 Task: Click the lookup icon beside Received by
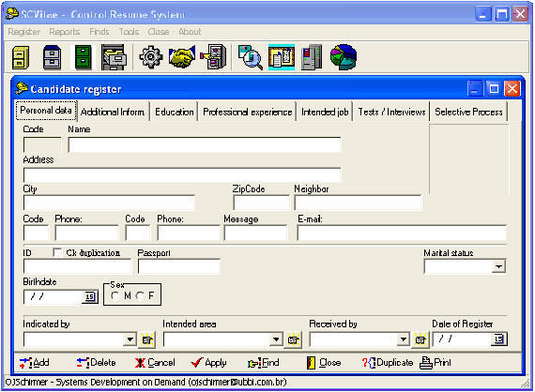click(x=420, y=339)
